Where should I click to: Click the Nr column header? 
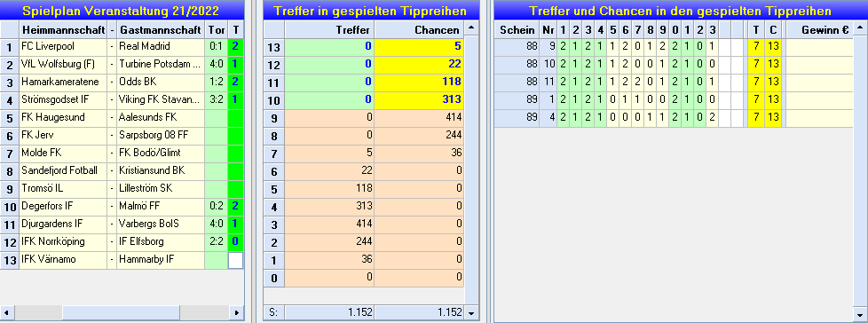(548, 30)
